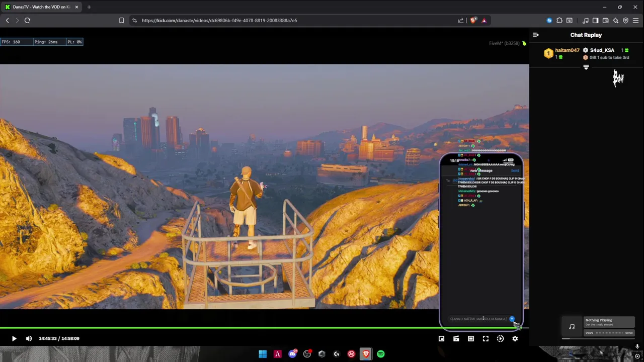Send the in-game phone message
This screenshot has width=644, height=362.
[512, 319]
